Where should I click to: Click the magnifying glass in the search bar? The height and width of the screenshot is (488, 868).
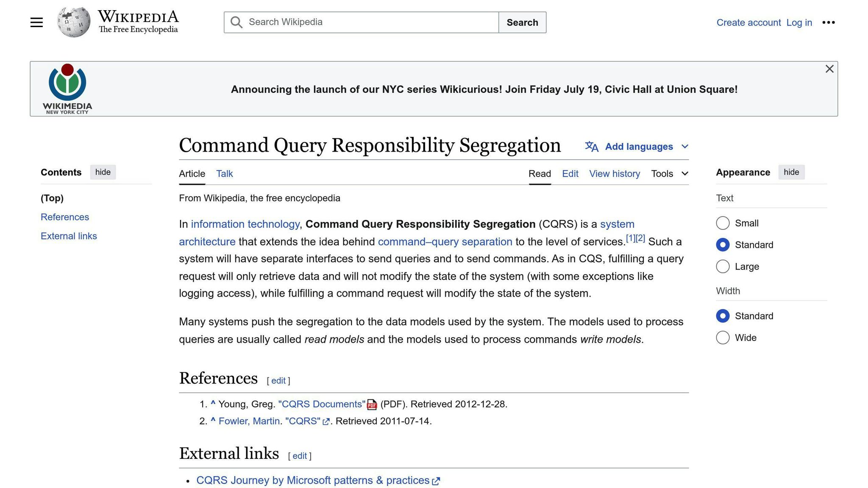tap(236, 22)
